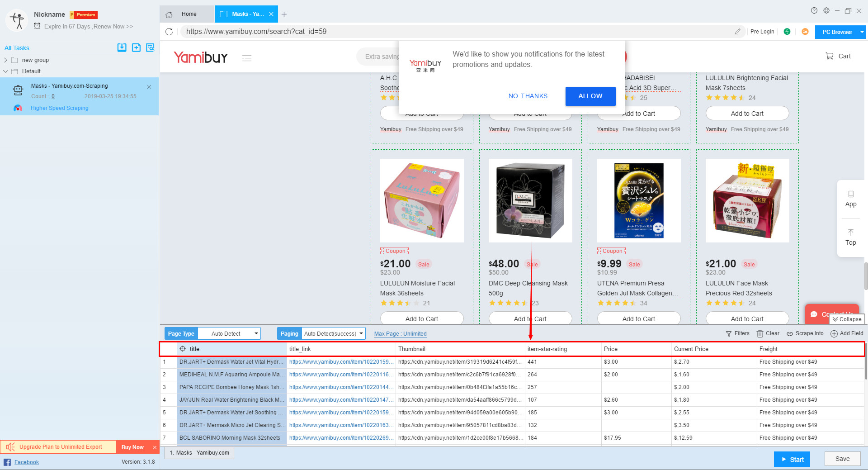Click the ALLOW notifications button

(590, 96)
